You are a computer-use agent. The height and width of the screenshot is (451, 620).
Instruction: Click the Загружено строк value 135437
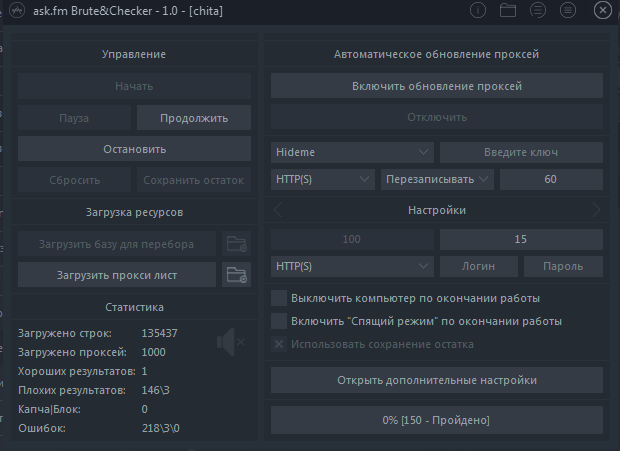click(159, 333)
